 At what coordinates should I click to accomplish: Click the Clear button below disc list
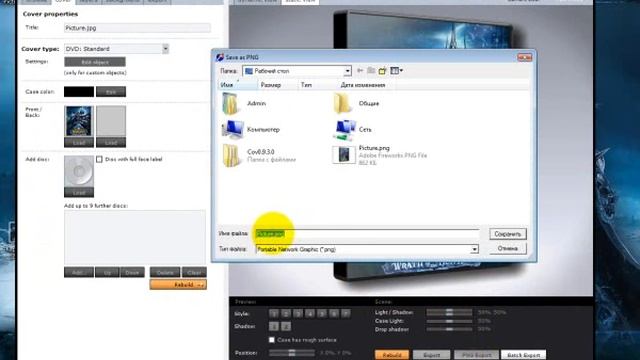click(x=194, y=272)
